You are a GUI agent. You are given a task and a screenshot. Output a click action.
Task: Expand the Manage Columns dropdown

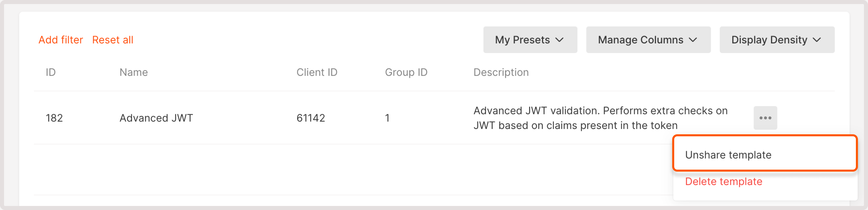pyautogui.click(x=648, y=40)
